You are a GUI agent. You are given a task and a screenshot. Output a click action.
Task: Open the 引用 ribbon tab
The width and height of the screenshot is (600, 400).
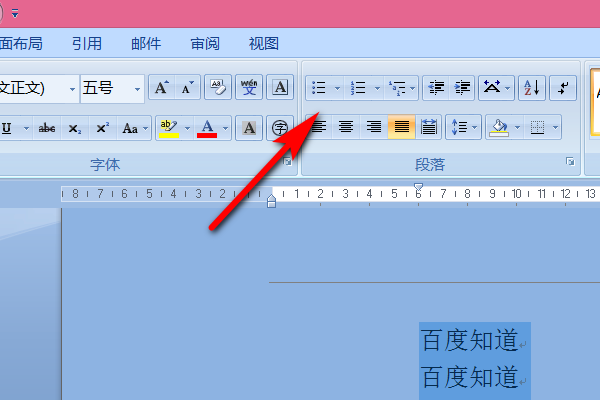87,44
